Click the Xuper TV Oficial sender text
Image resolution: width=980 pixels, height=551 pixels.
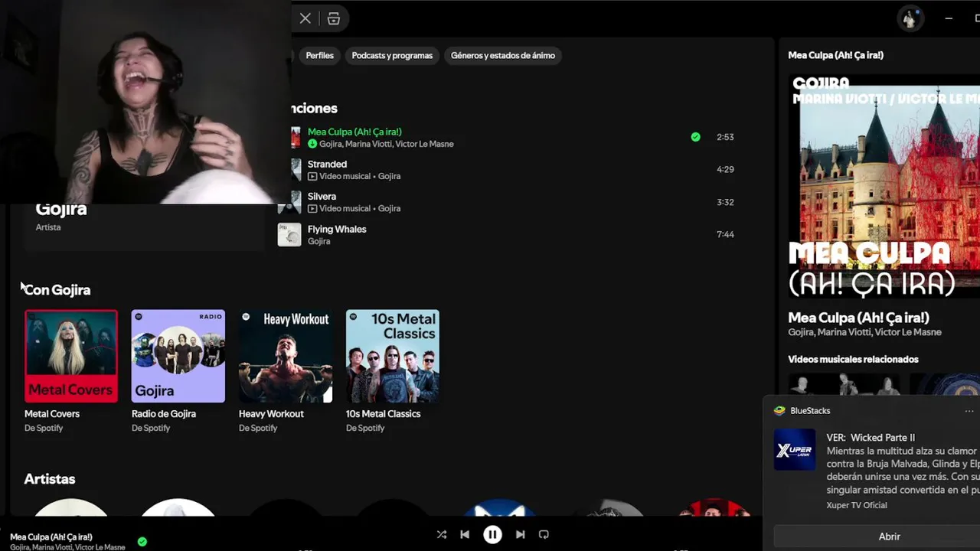[x=857, y=505]
